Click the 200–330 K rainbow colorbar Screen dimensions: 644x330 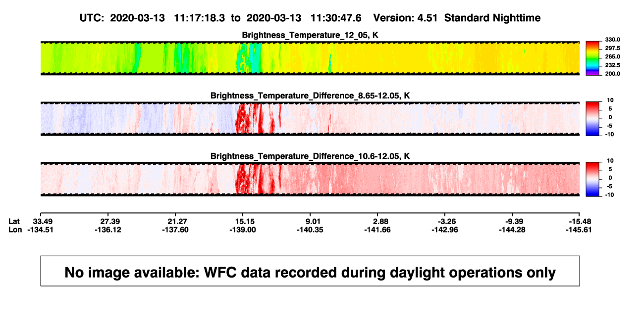pyautogui.click(x=593, y=58)
